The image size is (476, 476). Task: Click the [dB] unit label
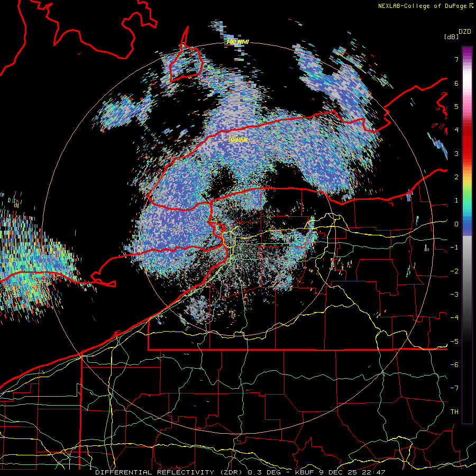tap(451, 36)
